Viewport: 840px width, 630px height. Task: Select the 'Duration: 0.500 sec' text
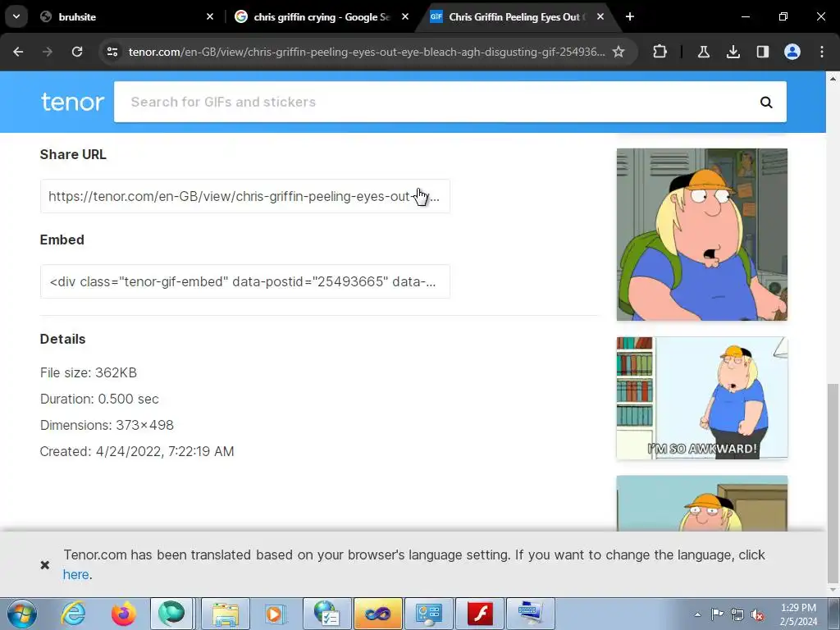[99, 399]
